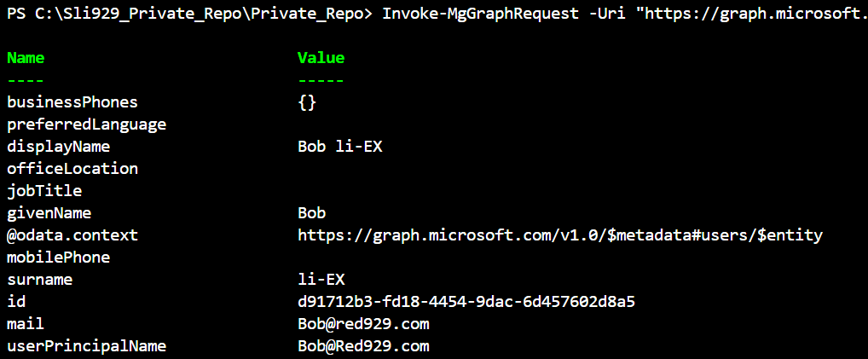Click the empty braces businessPhones value

coord(307,102)
